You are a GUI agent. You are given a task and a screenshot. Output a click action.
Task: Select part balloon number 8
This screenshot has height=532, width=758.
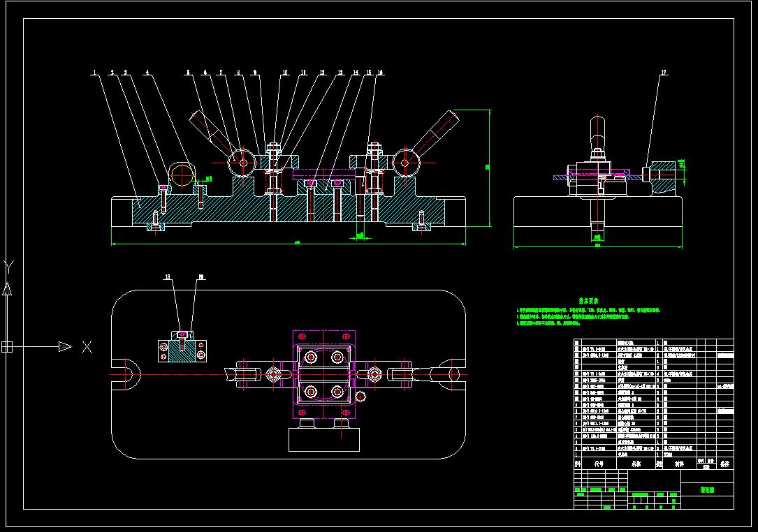coord(238,73)
